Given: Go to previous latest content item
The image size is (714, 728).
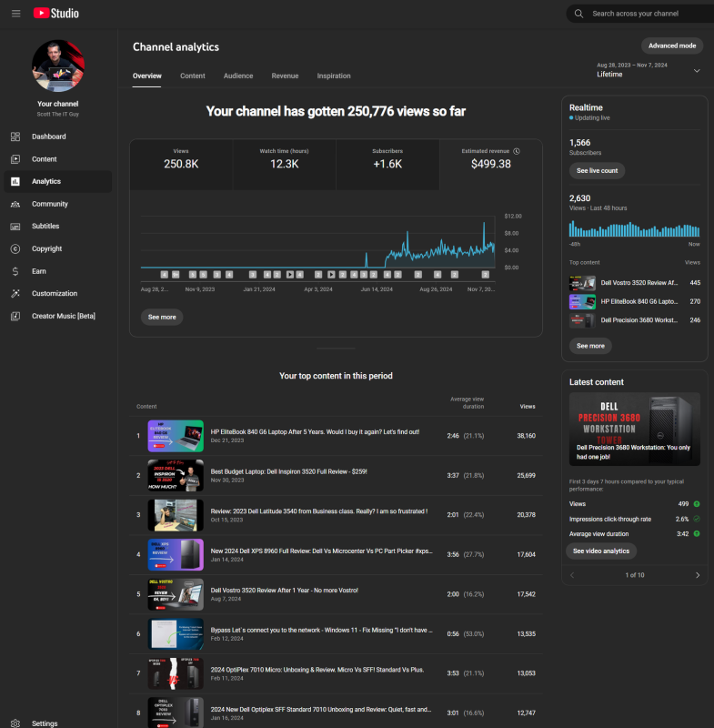Looking at the screenshot, I should pyautogui.click(x=572, y=575).
